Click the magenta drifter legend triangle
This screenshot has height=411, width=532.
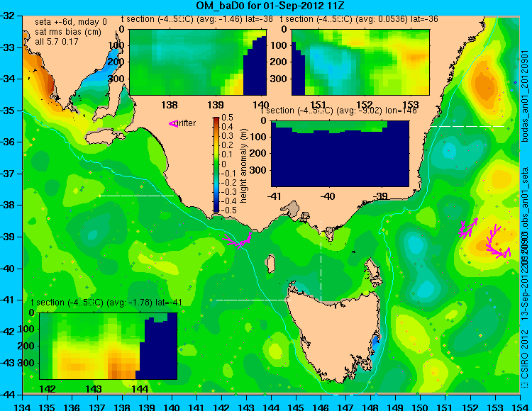[x=173, y=124]
